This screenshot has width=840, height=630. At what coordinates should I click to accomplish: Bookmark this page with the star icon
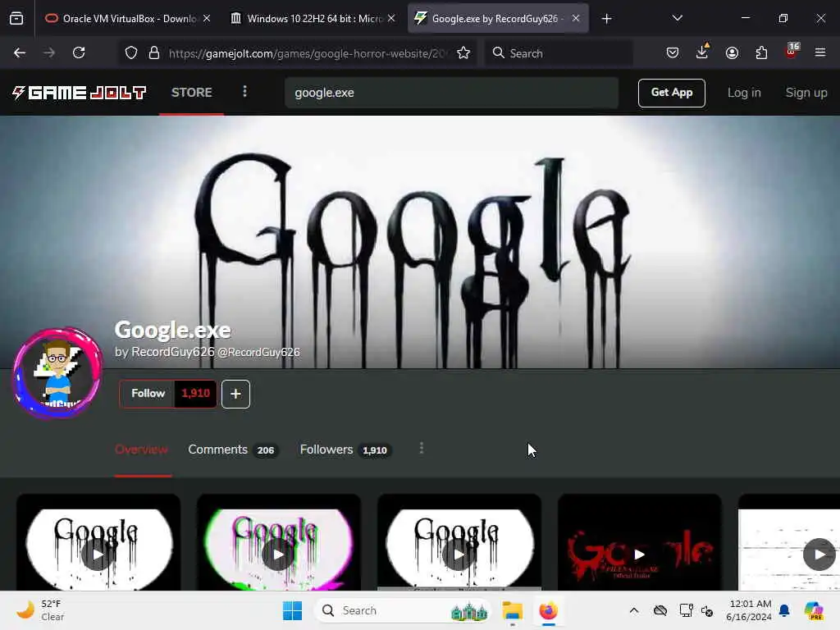point(463,52)
